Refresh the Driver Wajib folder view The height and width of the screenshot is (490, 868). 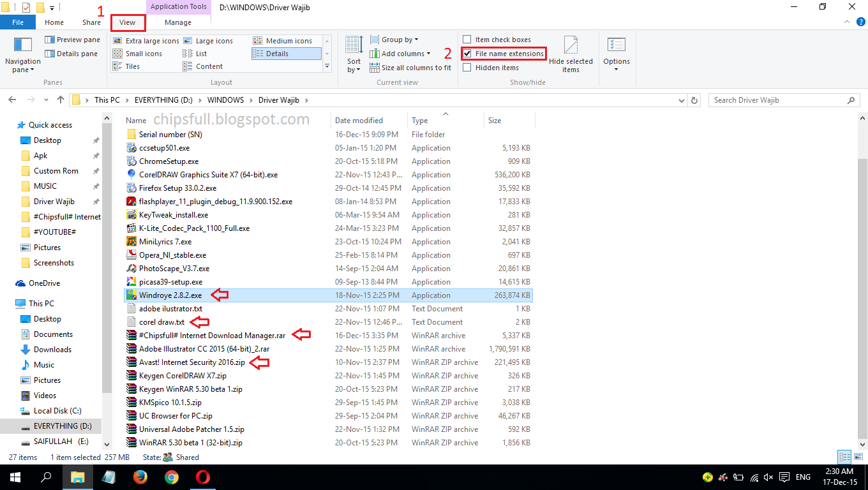point(695,100)
